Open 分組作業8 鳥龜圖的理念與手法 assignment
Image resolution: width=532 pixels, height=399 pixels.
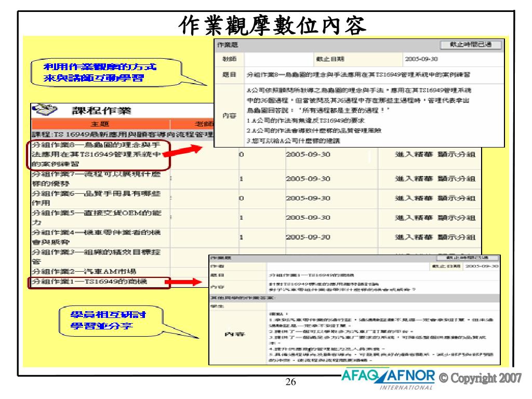point(97,154)
